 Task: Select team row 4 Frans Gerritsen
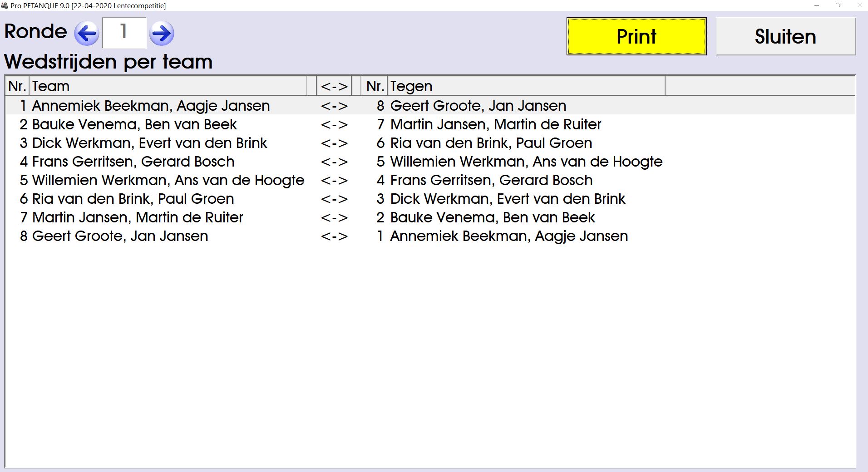point(133,162)
